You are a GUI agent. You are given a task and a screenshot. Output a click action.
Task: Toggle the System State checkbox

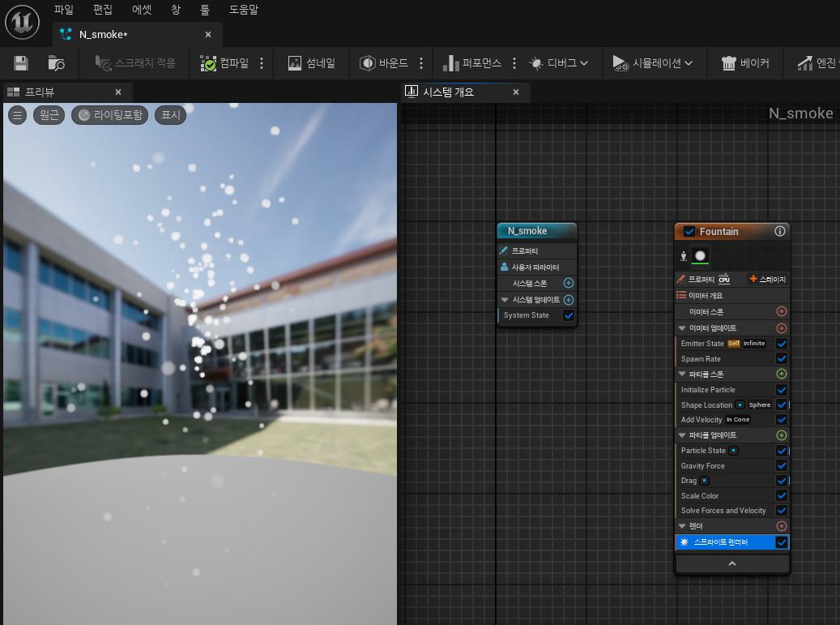tap(569, 315)
